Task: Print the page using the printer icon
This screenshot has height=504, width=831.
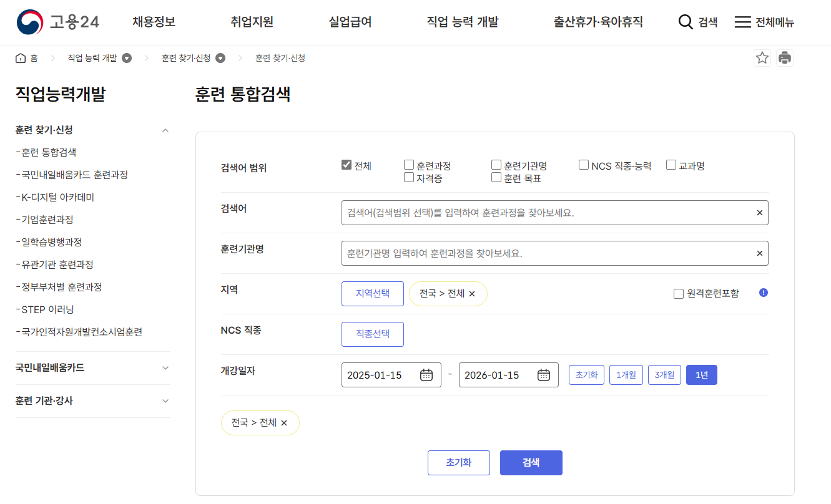Action: tap(785, 57)
